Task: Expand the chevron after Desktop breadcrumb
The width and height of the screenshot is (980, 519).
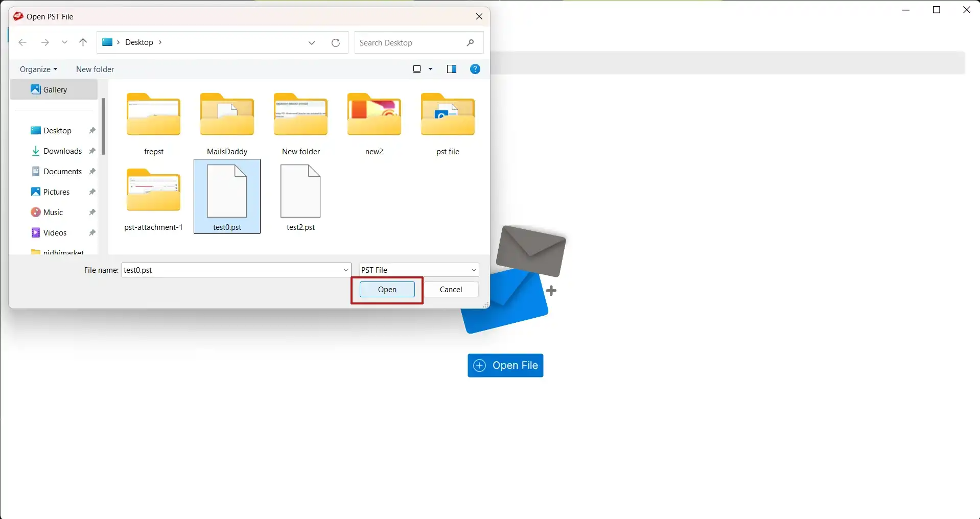Action: point(160,42)
